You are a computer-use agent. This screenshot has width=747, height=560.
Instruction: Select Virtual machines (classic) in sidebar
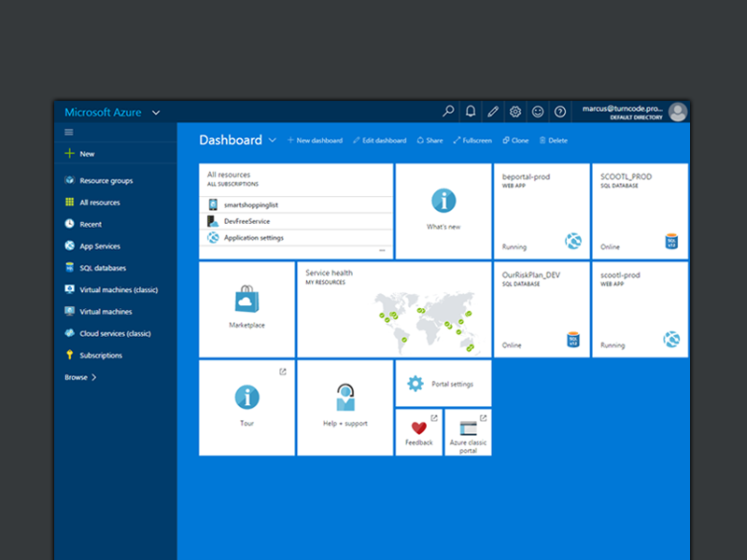pyautogui.click(x=119, y=289)
